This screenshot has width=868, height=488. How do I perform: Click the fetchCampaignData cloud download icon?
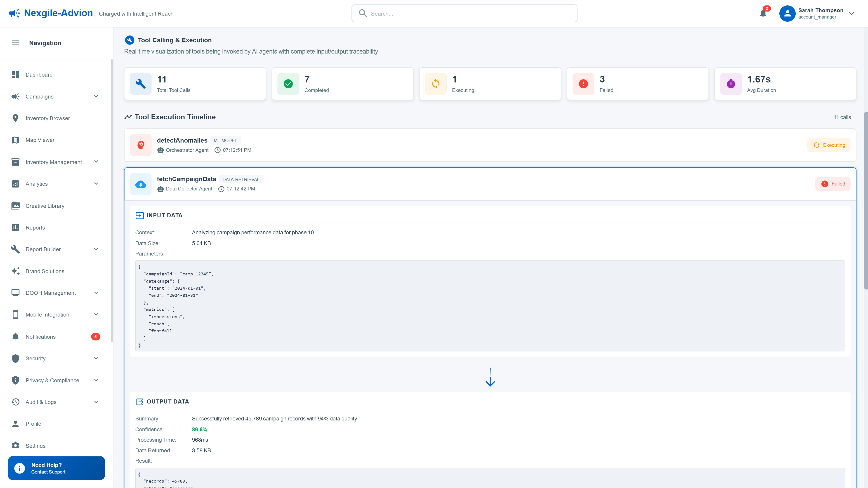coord(141,184)
